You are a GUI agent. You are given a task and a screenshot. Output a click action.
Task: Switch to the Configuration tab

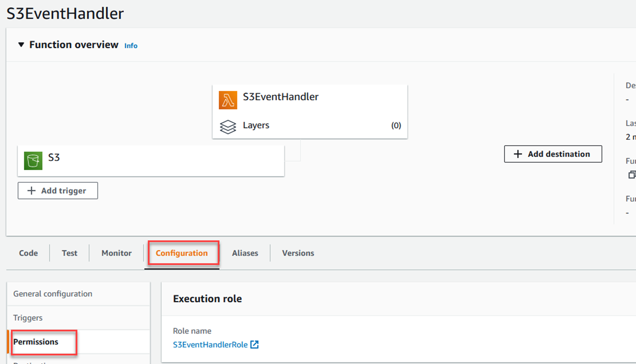[x=182, y=253]
